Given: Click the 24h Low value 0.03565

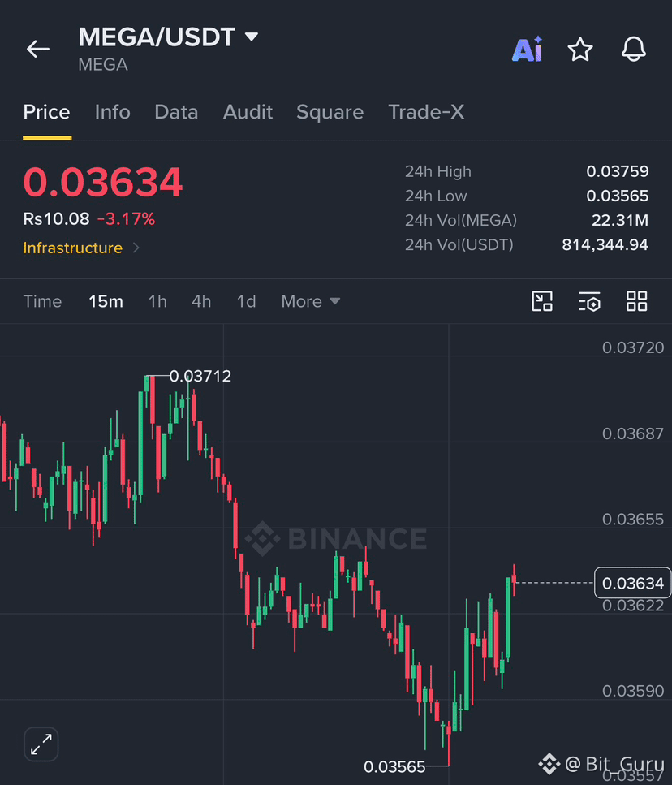Looking at the screenshot, I should click(618, 196).
